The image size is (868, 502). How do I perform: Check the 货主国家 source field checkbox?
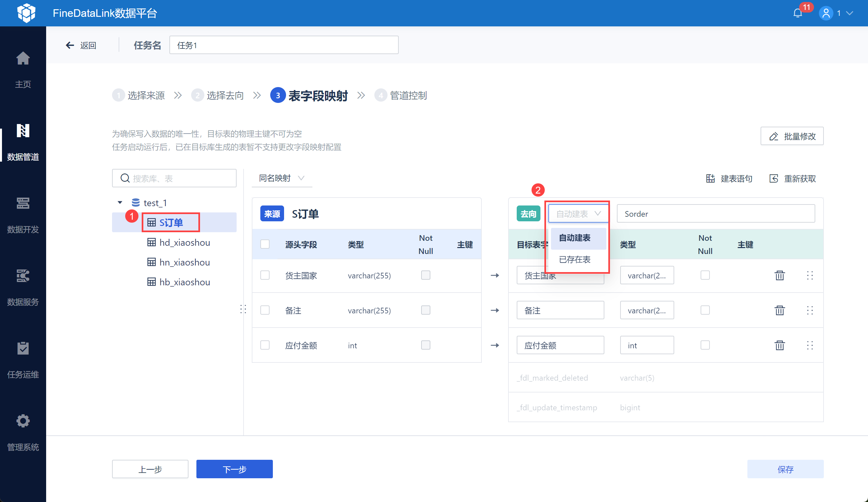[x=265, y=275]
